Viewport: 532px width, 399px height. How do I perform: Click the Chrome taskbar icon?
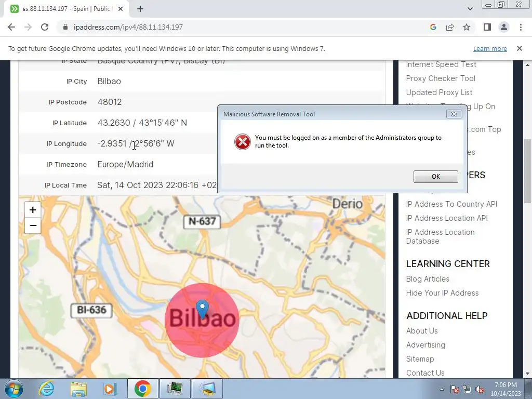tap(142, 389)
